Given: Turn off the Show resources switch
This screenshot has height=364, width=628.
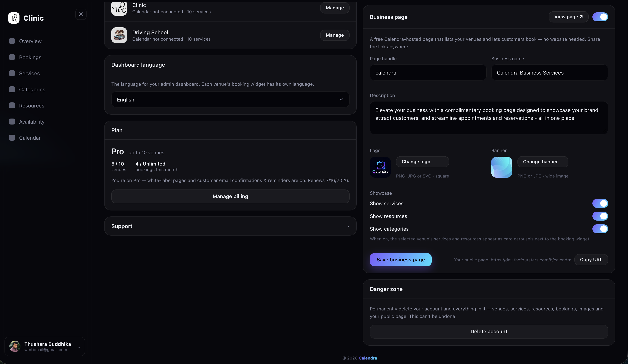Looking at the screenshot, I should (x=600, y=216).
